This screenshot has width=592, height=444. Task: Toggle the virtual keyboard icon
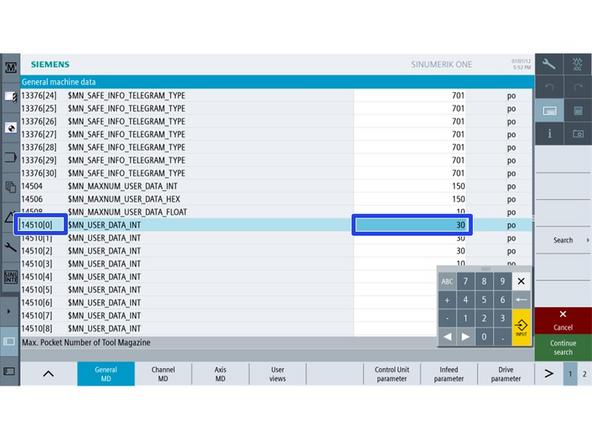pyautogui.click(x=549, y=111)
